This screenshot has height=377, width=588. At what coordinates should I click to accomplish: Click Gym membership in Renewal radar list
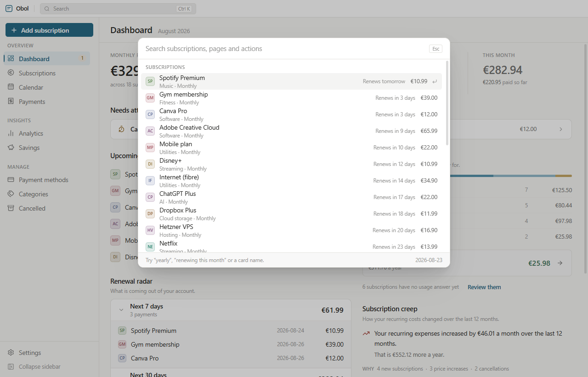point(231,344)
